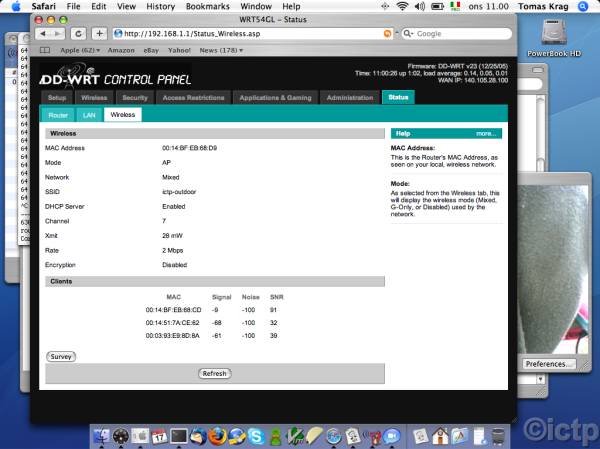Go forward with Safari's forward arrow
This screenshot has height=449, width=600.
pos(57,34)
